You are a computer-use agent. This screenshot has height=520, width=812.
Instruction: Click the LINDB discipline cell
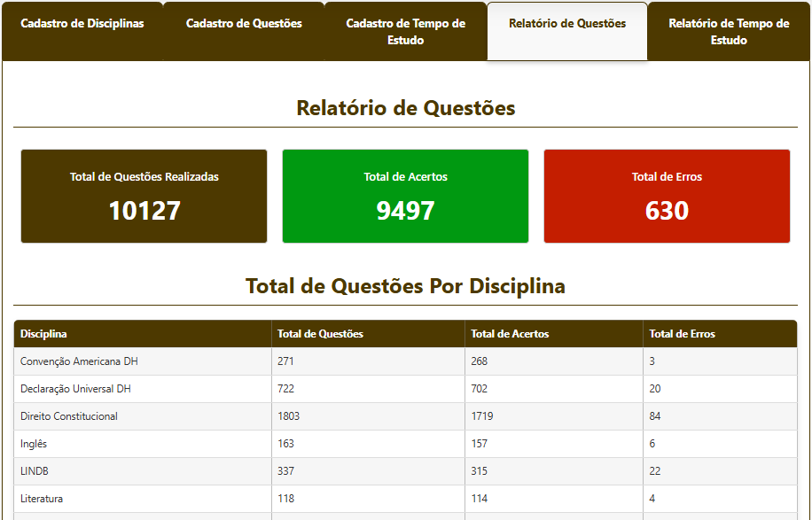click(x=35, y=471)
